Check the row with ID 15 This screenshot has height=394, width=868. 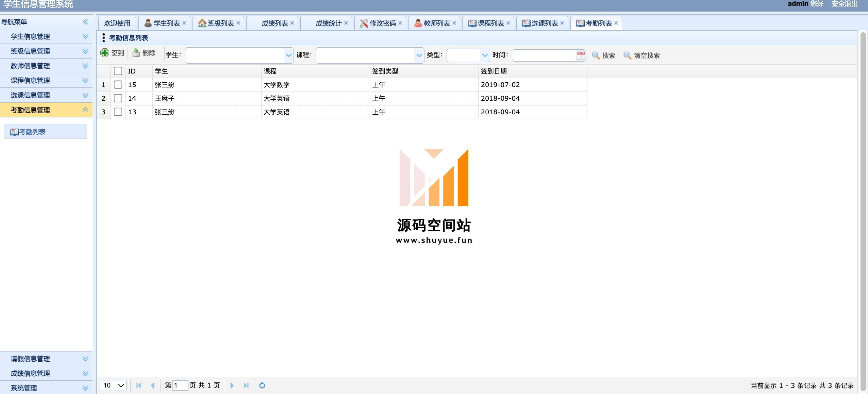[118, 85]
